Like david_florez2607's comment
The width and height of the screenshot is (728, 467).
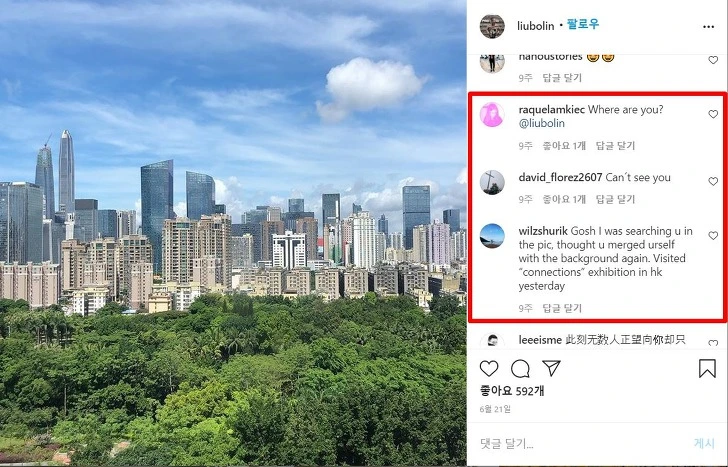[713, 182]
